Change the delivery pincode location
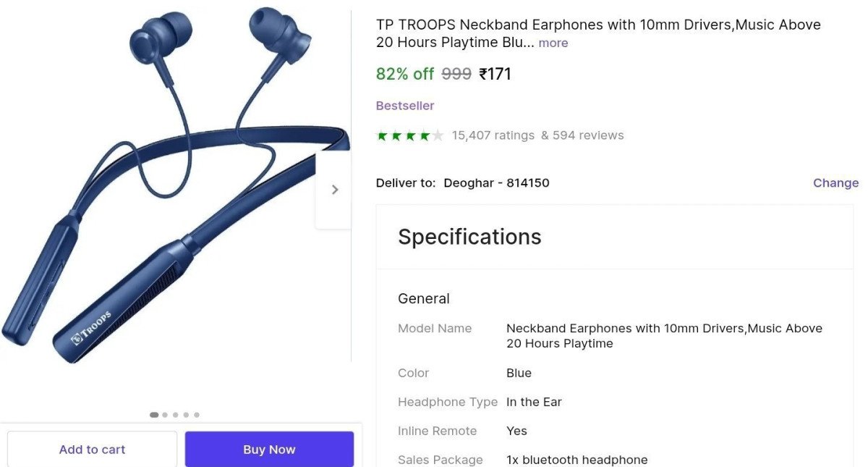Screen dimensions: 868x467 (835, 183)
